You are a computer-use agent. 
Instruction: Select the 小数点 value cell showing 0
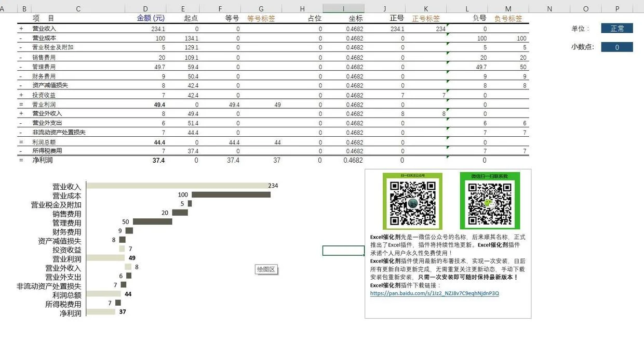pyautogui.click(x=617, y=47)
